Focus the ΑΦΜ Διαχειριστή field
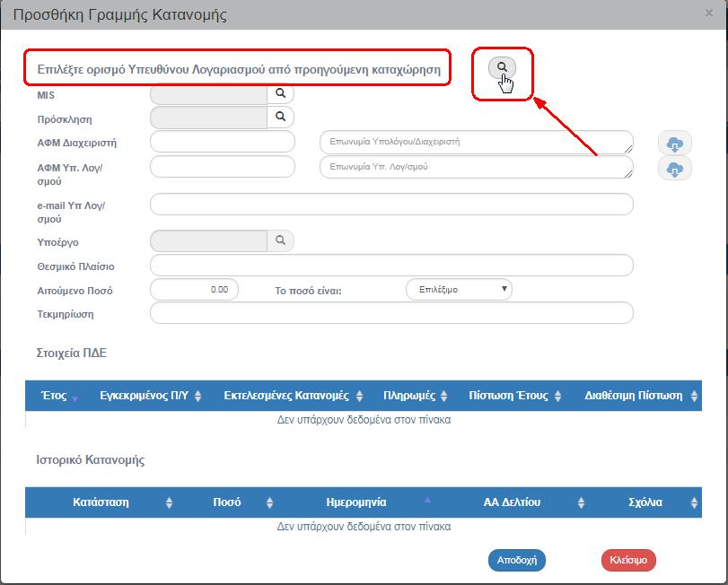The height and width of the screenshot is (585, 728). click(223, 142)
